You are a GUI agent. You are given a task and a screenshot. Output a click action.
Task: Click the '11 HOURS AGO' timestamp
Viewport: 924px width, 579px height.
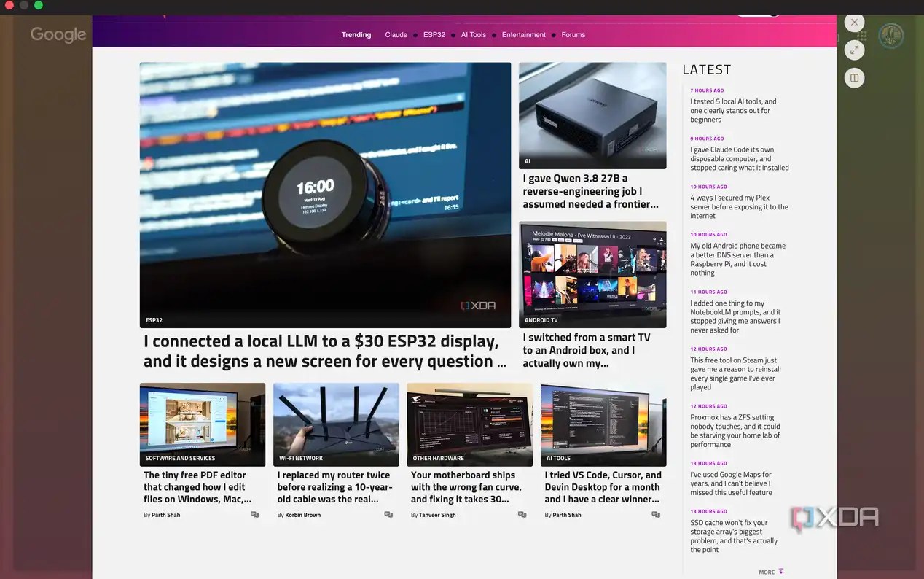click(x=709, y=292)
